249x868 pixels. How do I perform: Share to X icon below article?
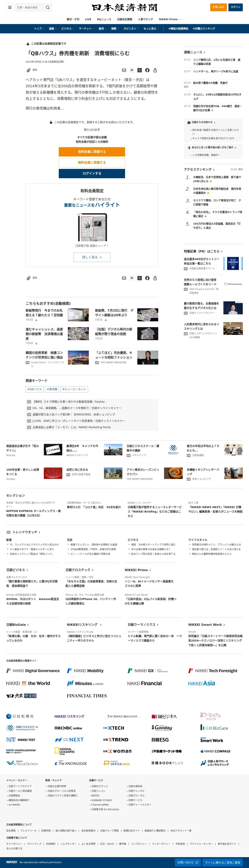(x=139, y=278)
